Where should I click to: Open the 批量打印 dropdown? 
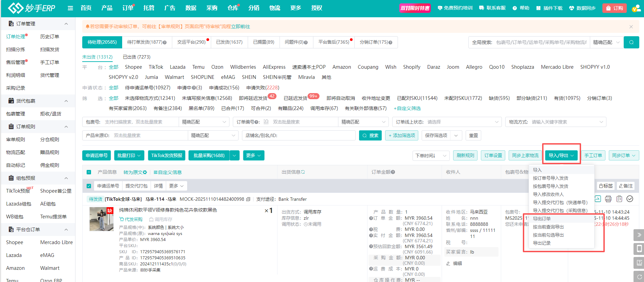pyautogui.click(x=129, y=155)
